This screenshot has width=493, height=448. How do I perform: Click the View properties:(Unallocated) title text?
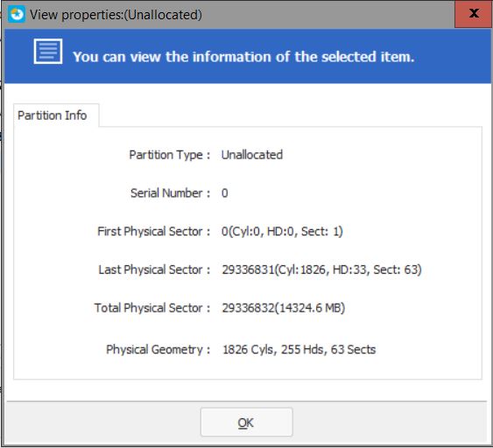116,15
